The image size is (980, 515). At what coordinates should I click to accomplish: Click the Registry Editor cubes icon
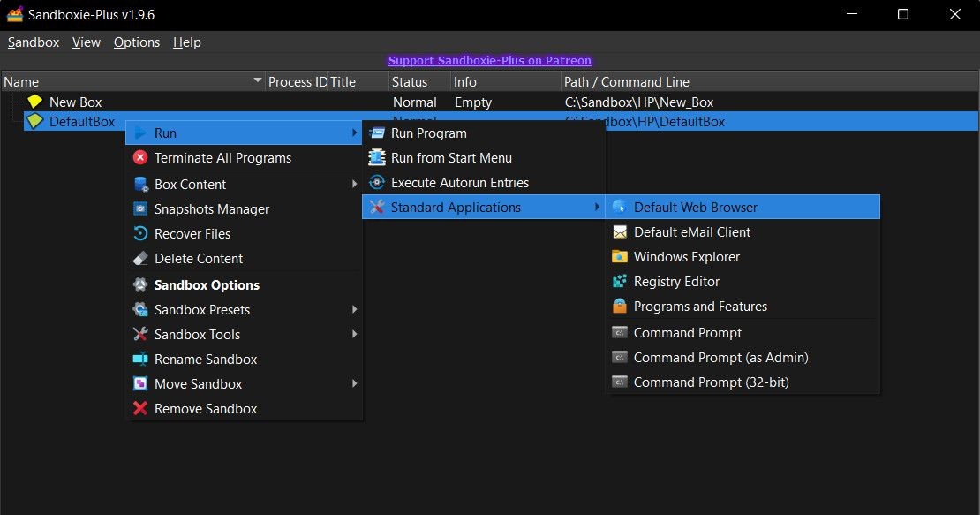620,281
